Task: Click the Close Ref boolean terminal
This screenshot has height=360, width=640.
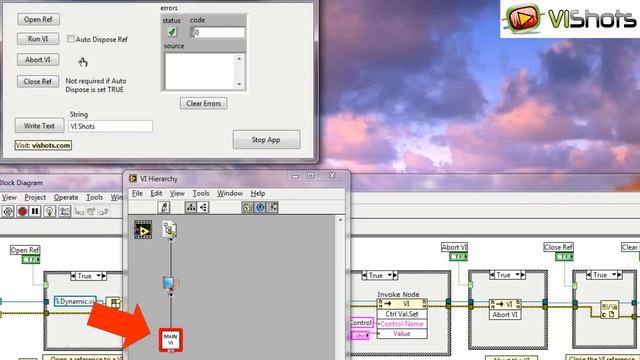Action: tap(564, 256)
